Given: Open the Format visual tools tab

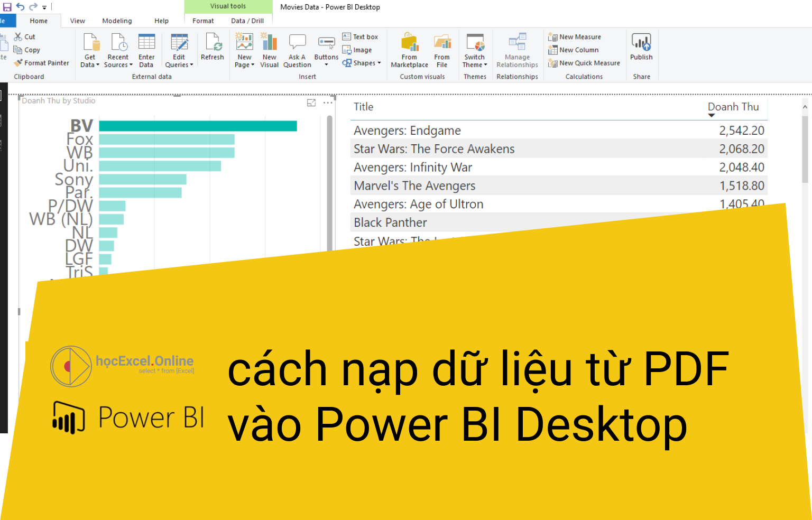Looking at the screenshot, I should pos(203,21).
